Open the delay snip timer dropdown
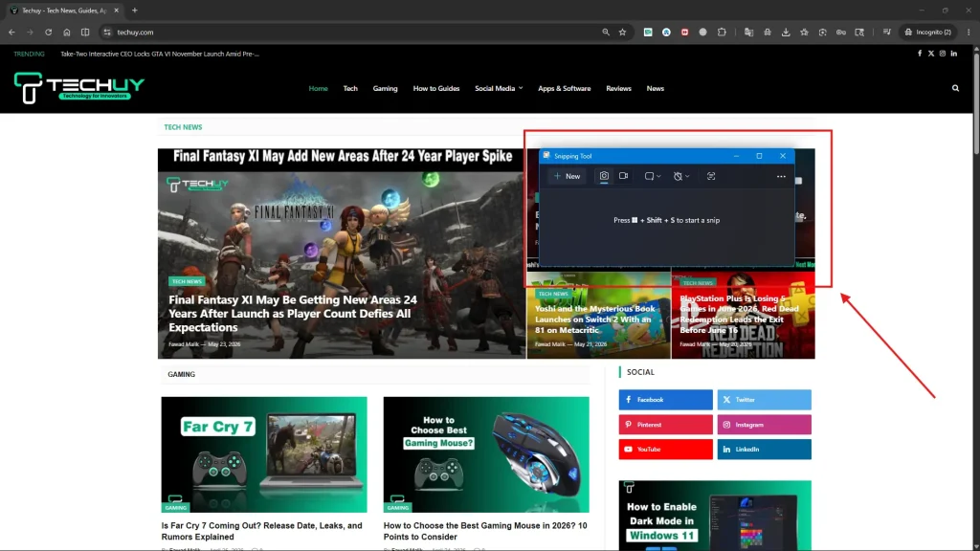The width and height of the screenshot is (980, 551). pos(681,176)
